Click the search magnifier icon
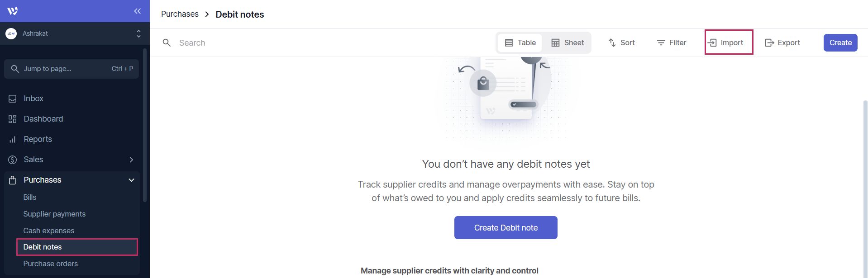868x278 pixels. tap(167, 42)
